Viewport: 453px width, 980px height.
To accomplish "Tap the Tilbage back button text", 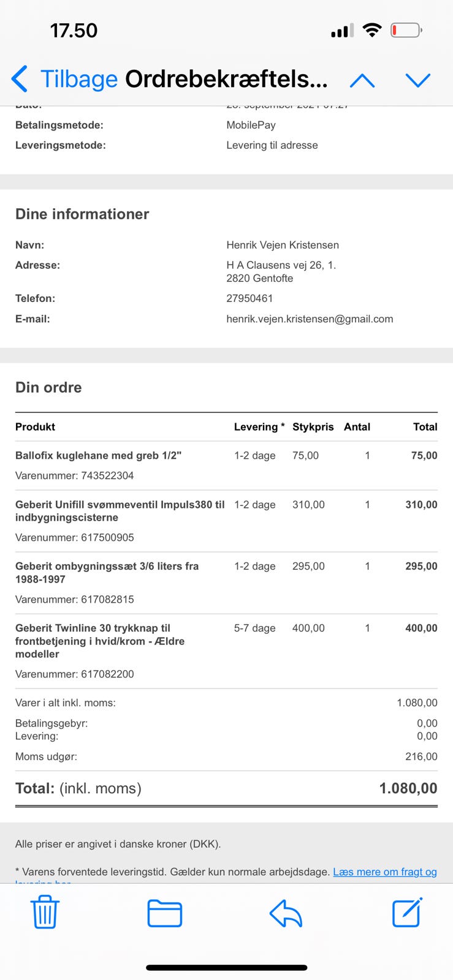I will point(78,80).
